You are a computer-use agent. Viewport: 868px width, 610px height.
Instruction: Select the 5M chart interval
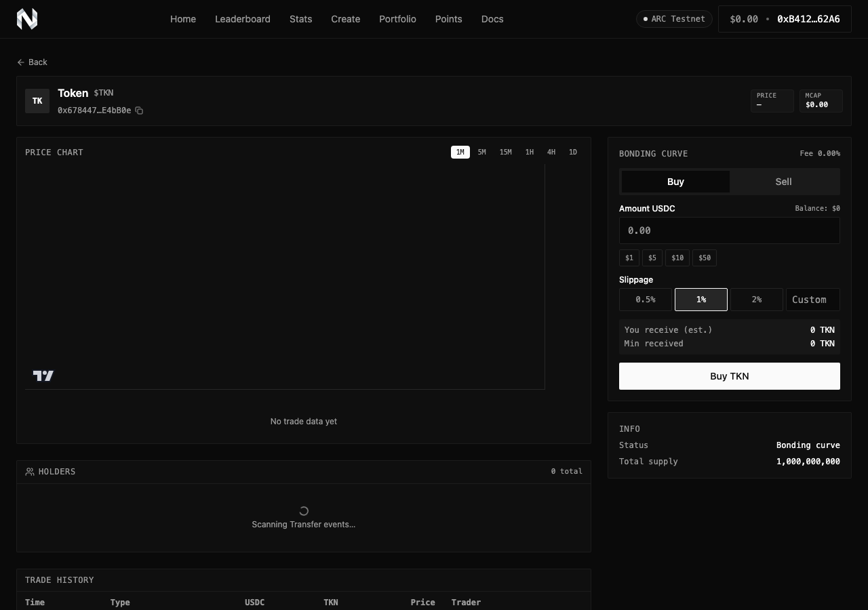coord(481,152)
